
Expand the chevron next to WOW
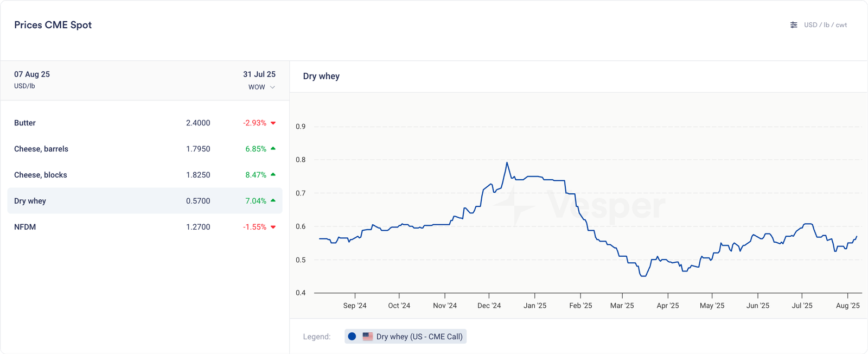[x=272, y=87]
